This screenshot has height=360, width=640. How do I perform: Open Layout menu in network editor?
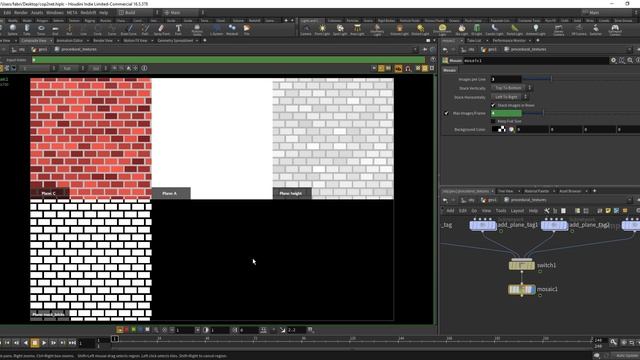[517, 211]
